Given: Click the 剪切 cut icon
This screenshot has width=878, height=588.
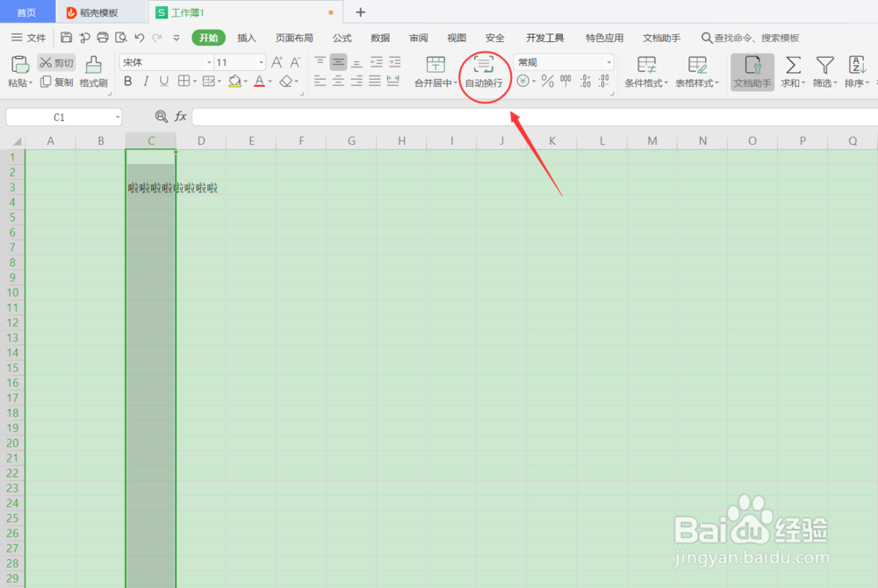Looking at the screenshot, I should coord(55,62).
